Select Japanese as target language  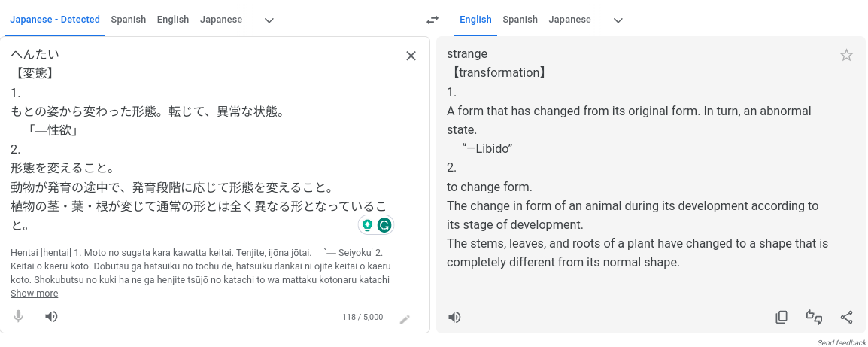pyautogui.click(x=569, y=20)
